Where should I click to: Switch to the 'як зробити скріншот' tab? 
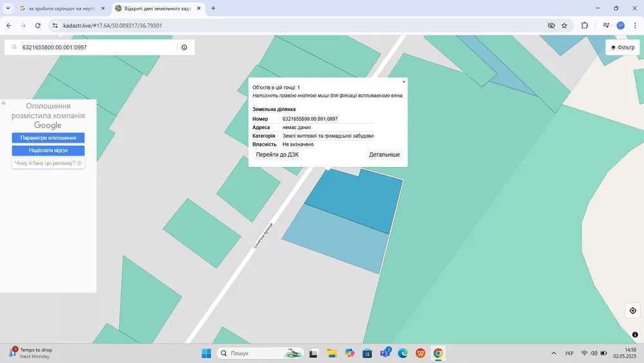coord(61,8)
